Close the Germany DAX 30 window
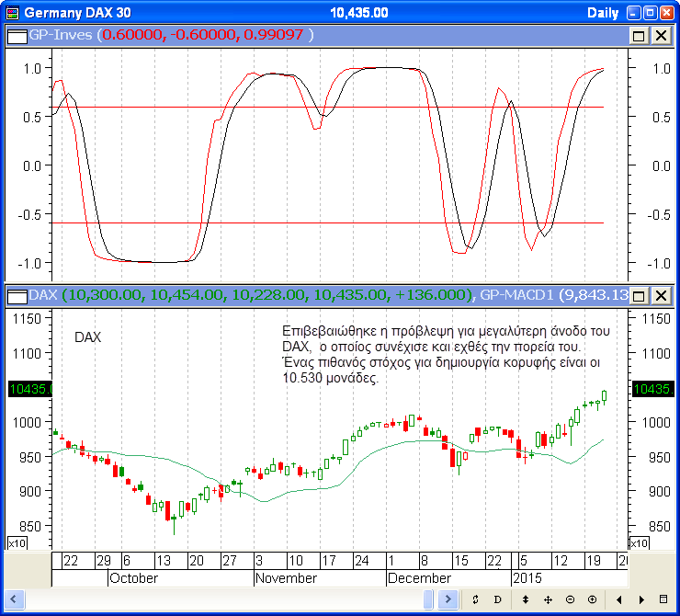This screenshot has height=616, width=680. coord(666,13)
